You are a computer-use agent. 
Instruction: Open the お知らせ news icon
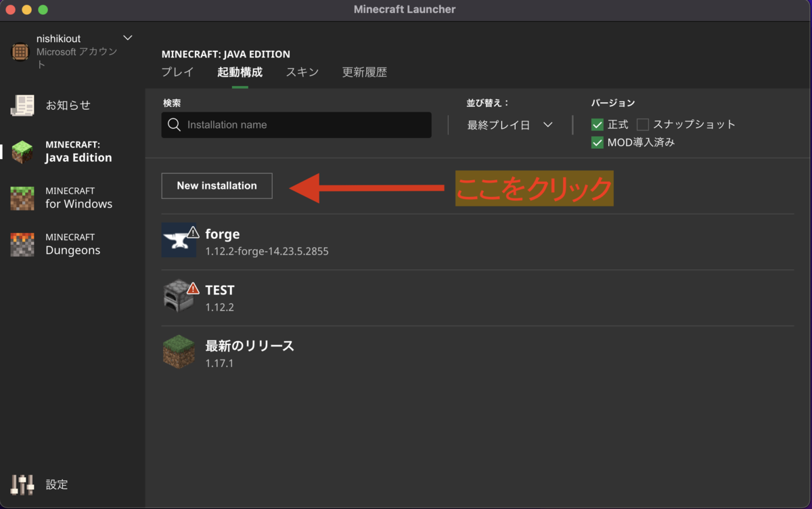(x=22, y=105)
